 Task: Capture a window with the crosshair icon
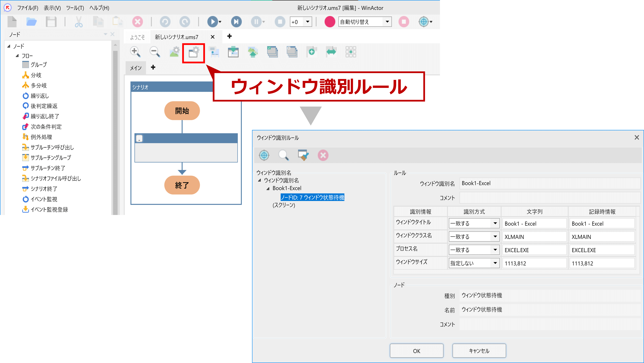click(x=264, y=155)
